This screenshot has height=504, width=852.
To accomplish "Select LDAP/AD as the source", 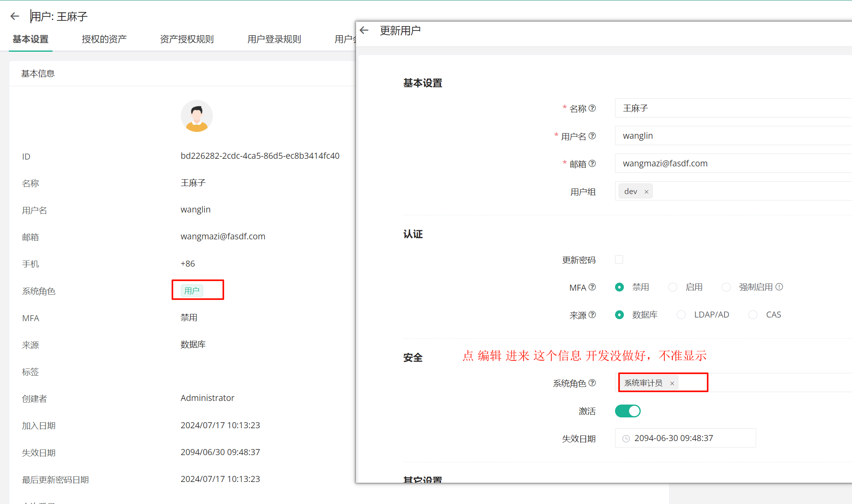I will [681, 315].
